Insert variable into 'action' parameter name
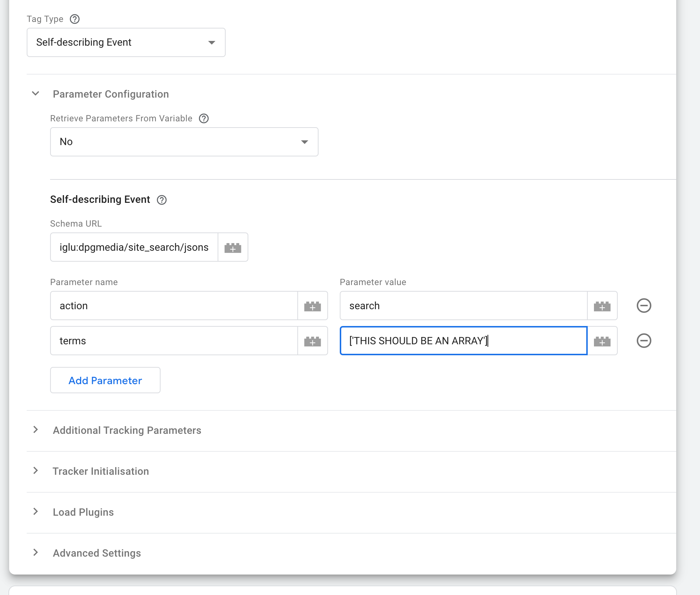The width and height of the screenshot is (700, 595). coord(313,306)
